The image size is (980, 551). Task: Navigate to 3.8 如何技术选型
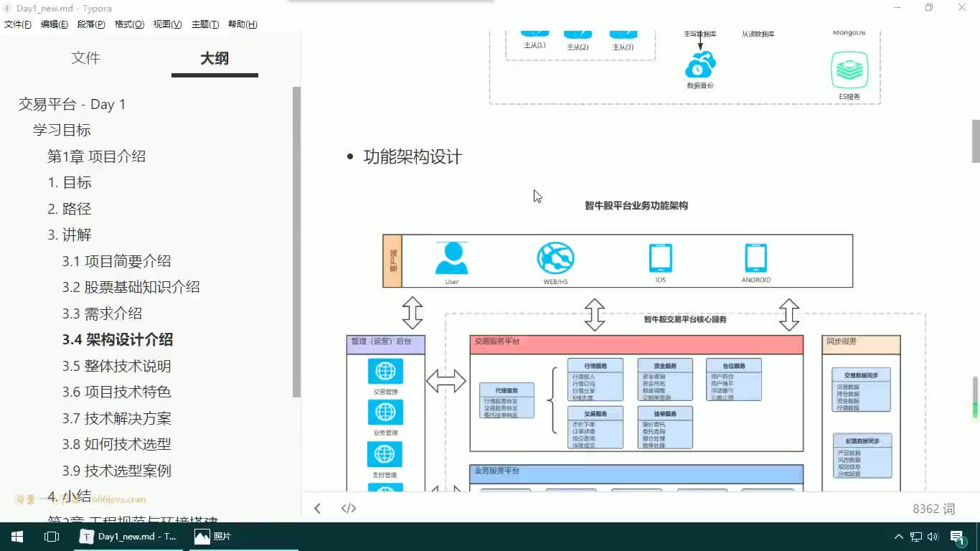116,444
